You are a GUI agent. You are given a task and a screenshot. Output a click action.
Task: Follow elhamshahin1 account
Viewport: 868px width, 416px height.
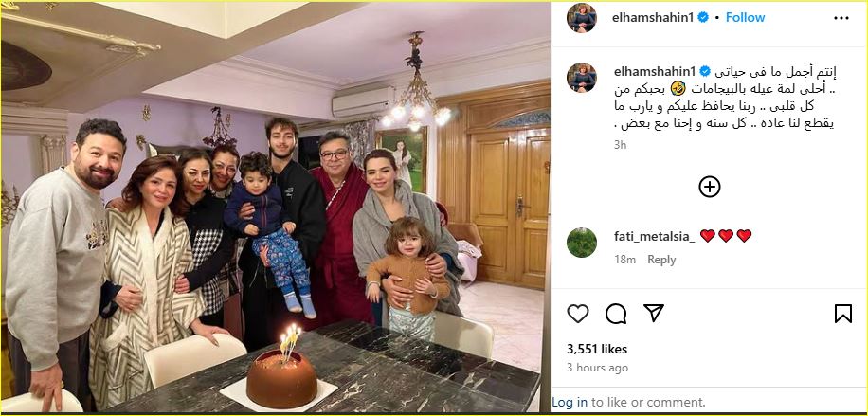745,17
